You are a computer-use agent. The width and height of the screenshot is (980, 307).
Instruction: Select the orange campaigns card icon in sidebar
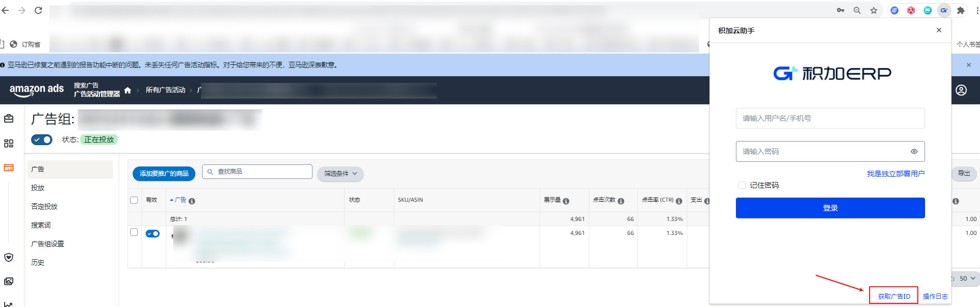point(9,168)
